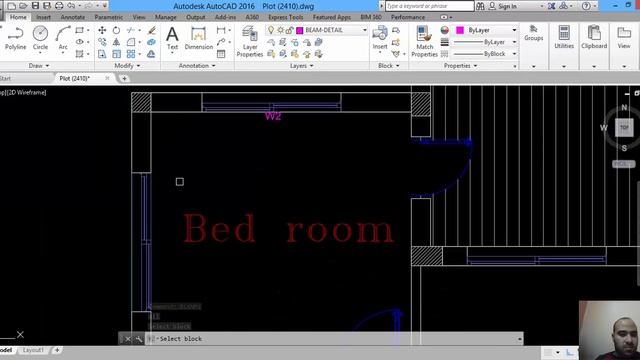Viewport: 640px width, 360px height.
Task: Switch to the Layout1 tab
Action: point(33,350)
